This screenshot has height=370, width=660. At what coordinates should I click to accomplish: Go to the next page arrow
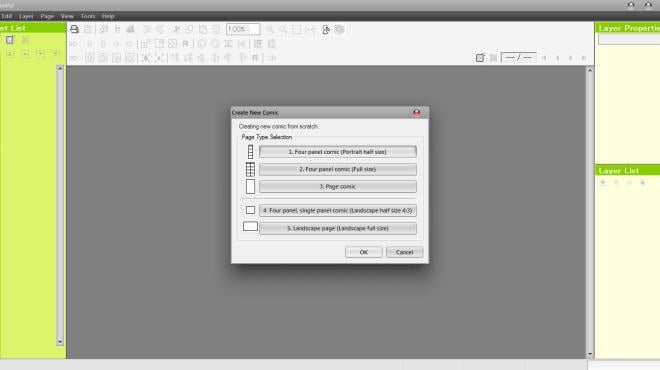(571, 58)
